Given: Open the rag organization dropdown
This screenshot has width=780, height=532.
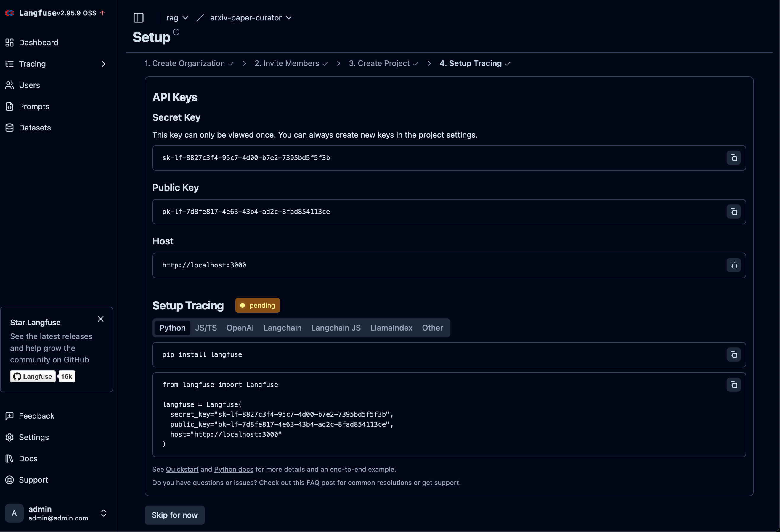Looking at the screenshot, I should coord(177,18).
